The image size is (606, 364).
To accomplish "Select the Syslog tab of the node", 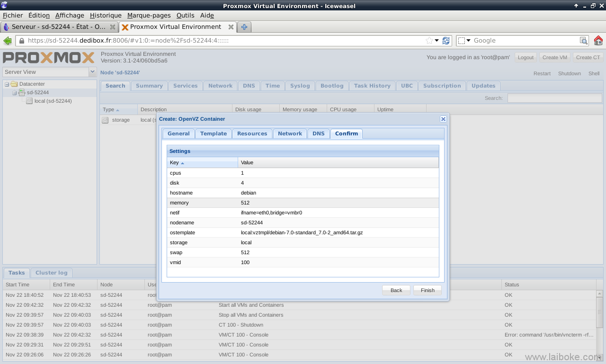I will tap(300, 86).
